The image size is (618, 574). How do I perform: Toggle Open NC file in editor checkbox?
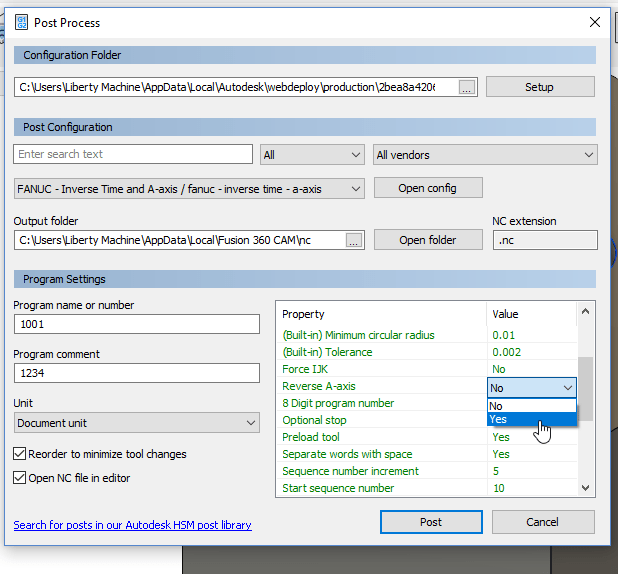[x=20, y=478]
